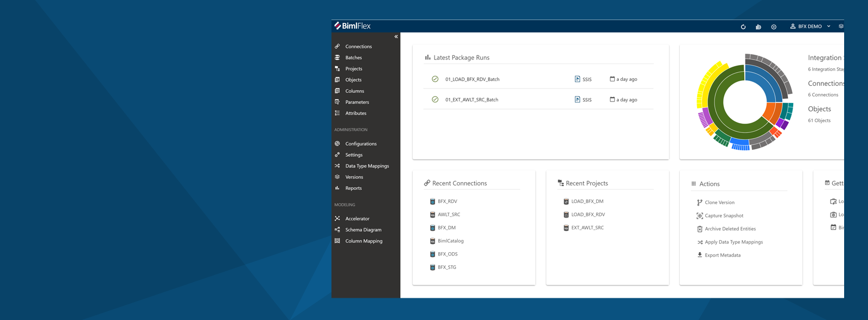Open the settings gear in header

[774, 27]
